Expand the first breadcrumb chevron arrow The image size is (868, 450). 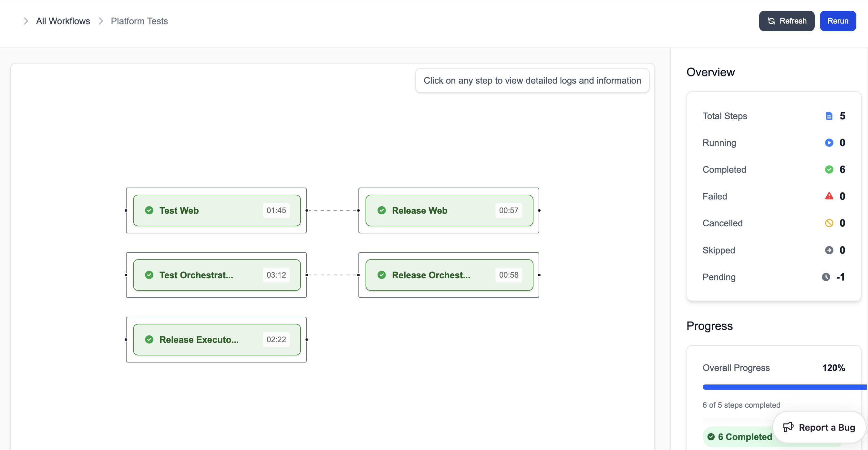pyautogui.click(x=26, y=21)
